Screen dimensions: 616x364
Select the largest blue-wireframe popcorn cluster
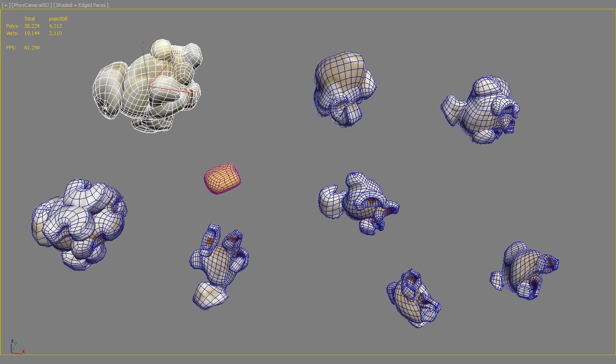coord(80,224)
